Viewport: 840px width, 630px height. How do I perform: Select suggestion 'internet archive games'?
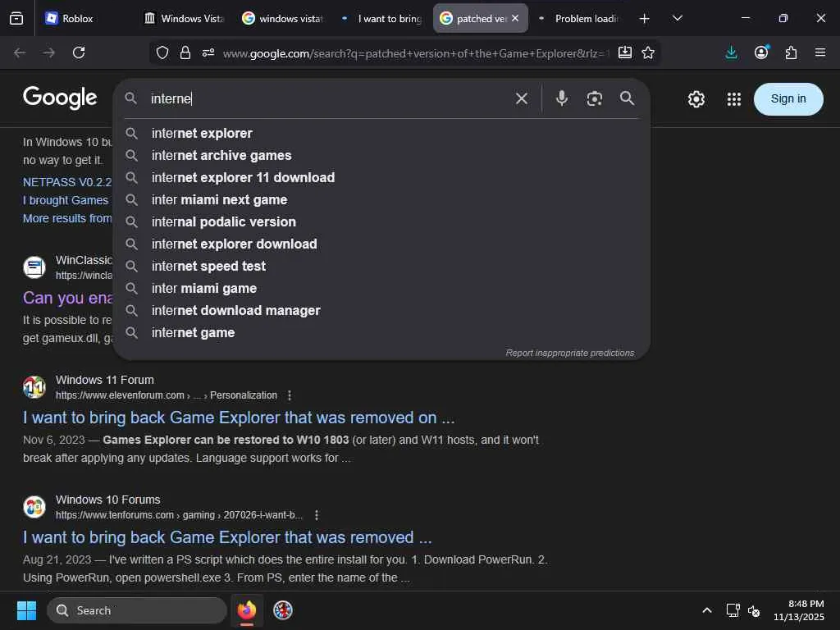pyautogui.click(x=381, y=155)
